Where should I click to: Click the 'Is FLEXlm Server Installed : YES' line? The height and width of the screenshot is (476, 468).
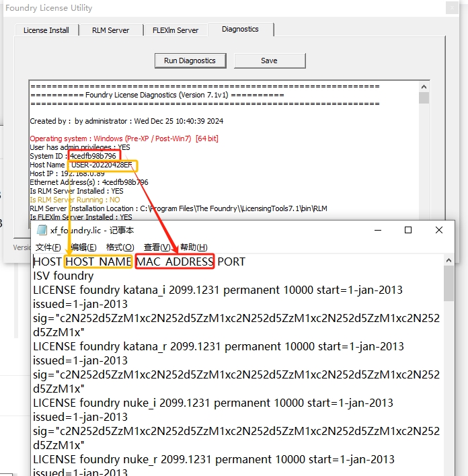click(x=81, y=216)
